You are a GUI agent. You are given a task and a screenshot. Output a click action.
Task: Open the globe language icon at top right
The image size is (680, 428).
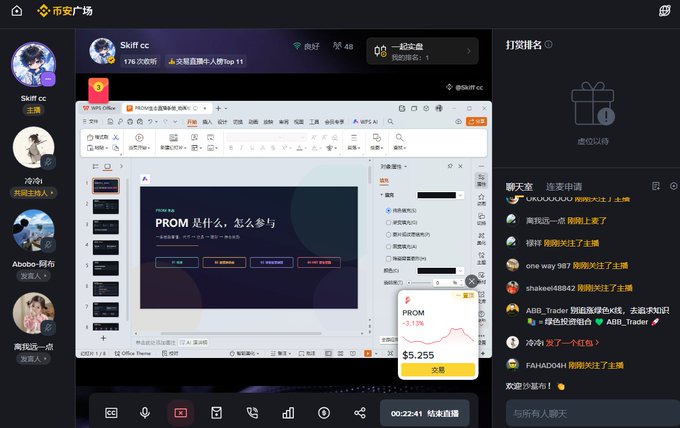click(664, 10)
